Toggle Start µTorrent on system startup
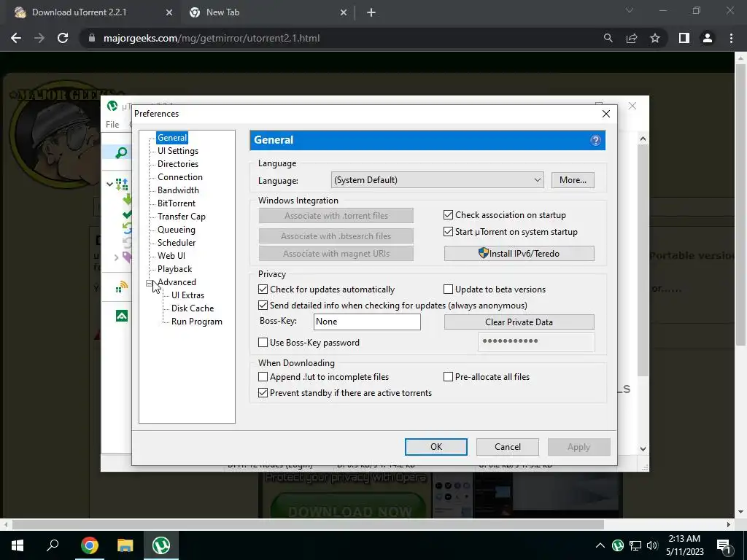The width and height of the screenshot is (747, 560). [x=448, y=232]
